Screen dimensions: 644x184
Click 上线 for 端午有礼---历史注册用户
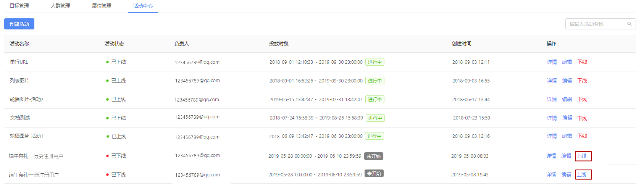point(583,156)
